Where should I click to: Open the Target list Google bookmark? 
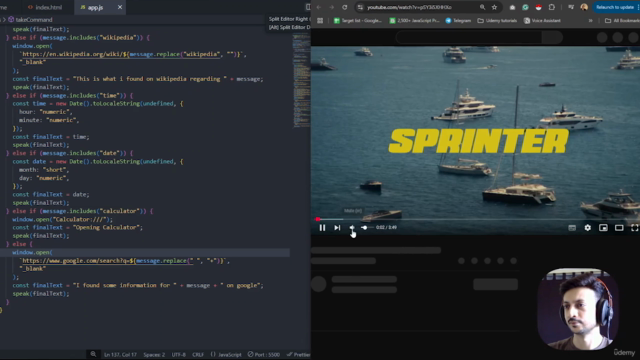click(x=358, y=20)
